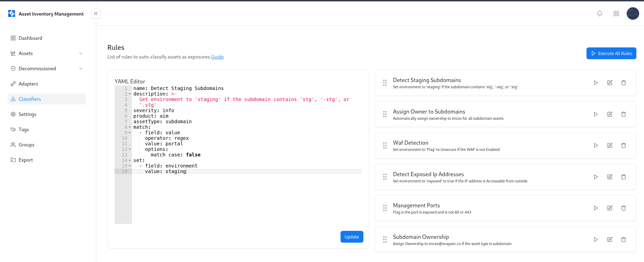Fold the environment field block at line 15
Screen dimensions: 644x262
[130, 166]
